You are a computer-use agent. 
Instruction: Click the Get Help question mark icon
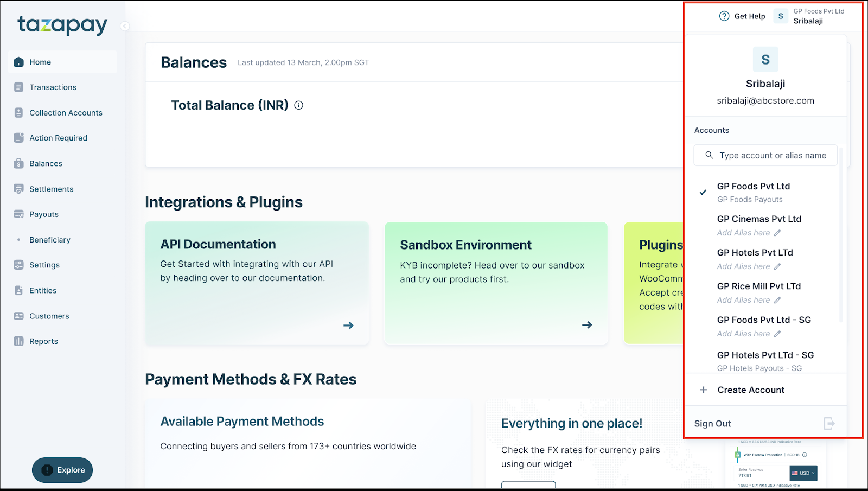[724, 16]
